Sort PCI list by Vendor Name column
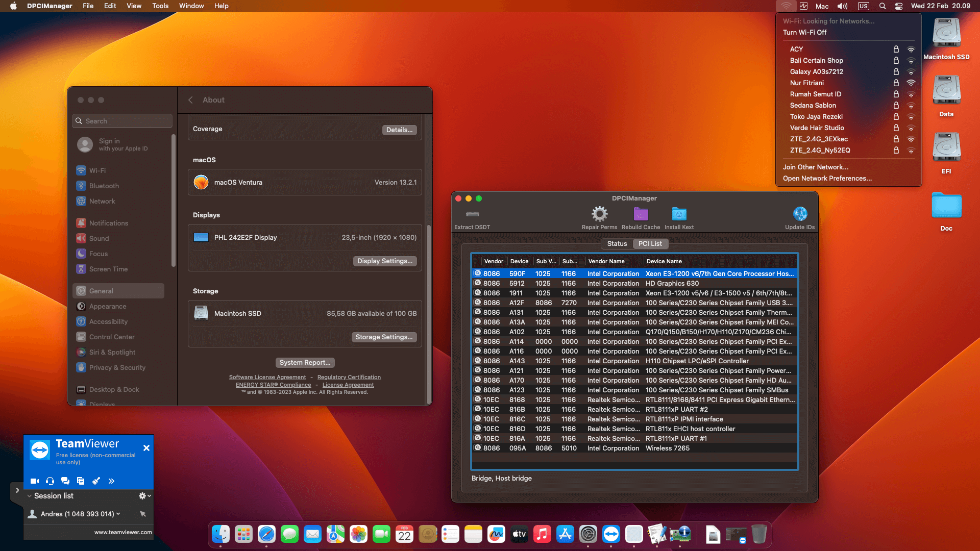This screenshot has height=551, width=980. [614, 261]
